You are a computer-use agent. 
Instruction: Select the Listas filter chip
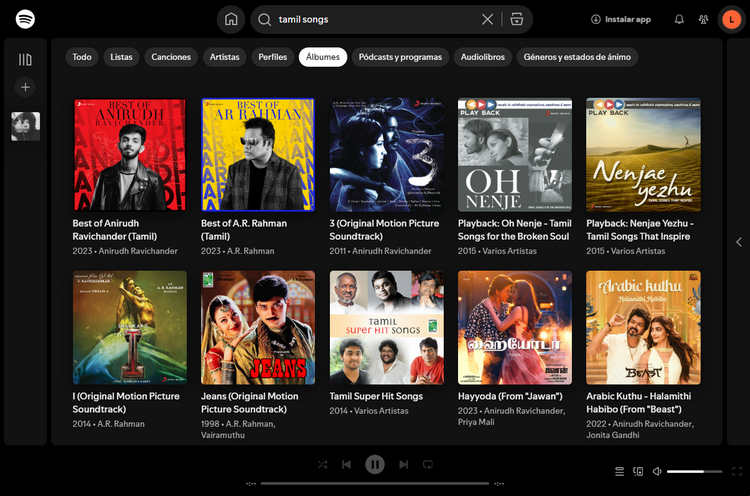click(121, 57)
